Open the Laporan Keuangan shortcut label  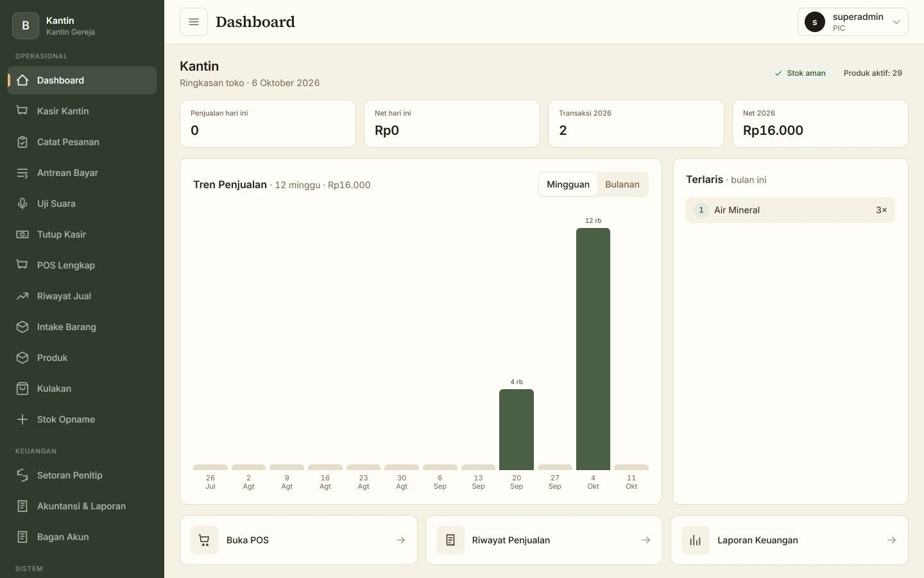758,540
